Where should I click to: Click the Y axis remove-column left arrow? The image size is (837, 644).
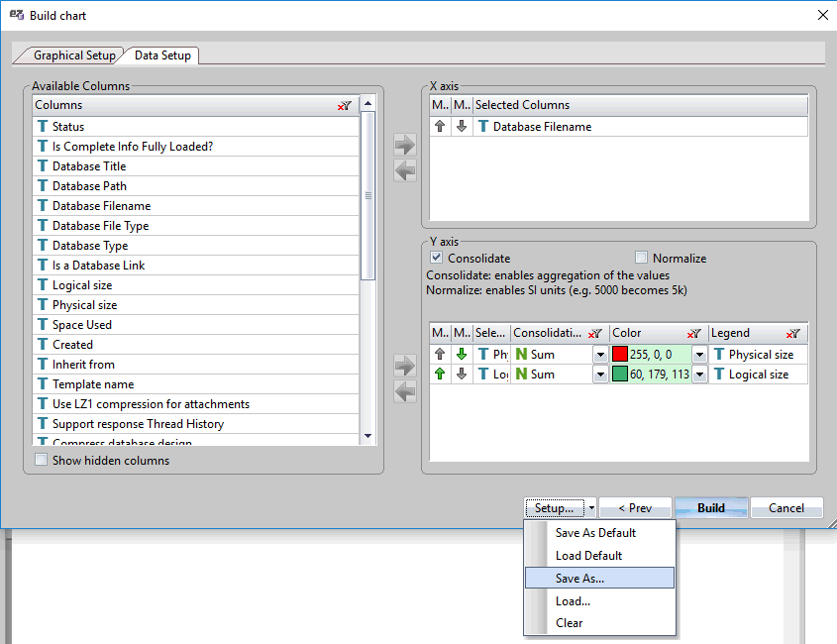[404, 391]
